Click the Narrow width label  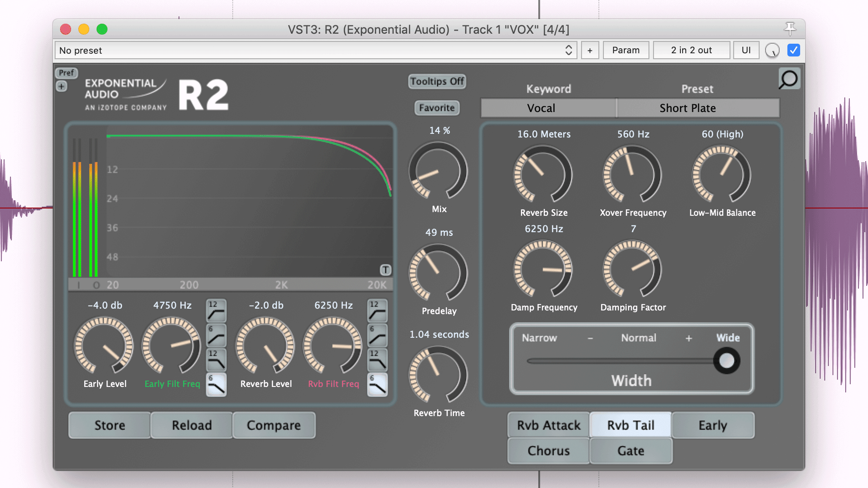click(x=539, y=338)
